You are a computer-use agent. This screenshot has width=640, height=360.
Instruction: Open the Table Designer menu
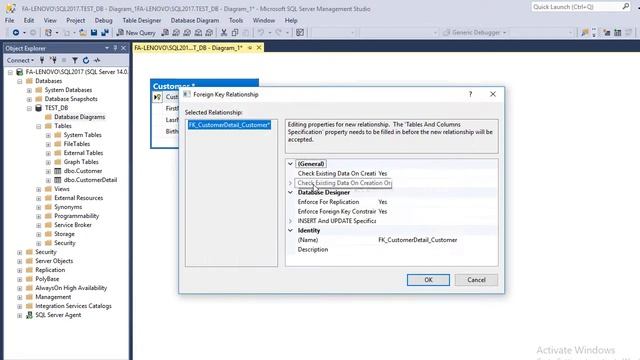pyautogui.click(x=142, y=20)
